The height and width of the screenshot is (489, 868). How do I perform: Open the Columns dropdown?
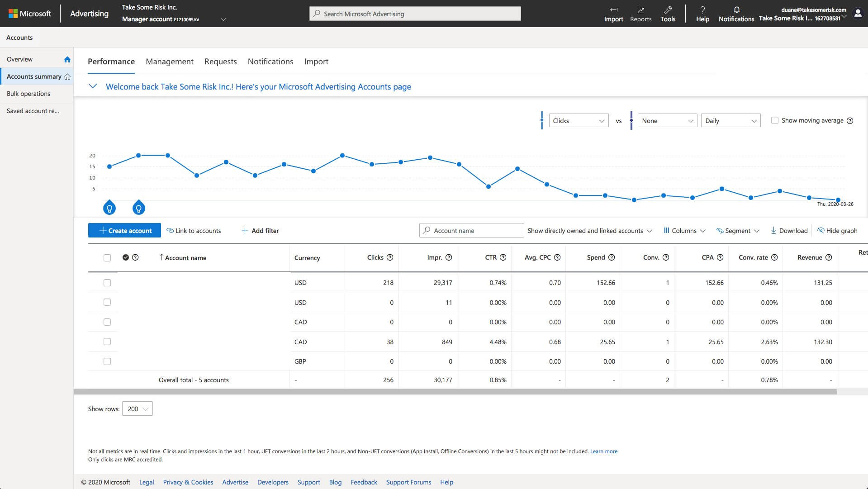click(684, 231)
